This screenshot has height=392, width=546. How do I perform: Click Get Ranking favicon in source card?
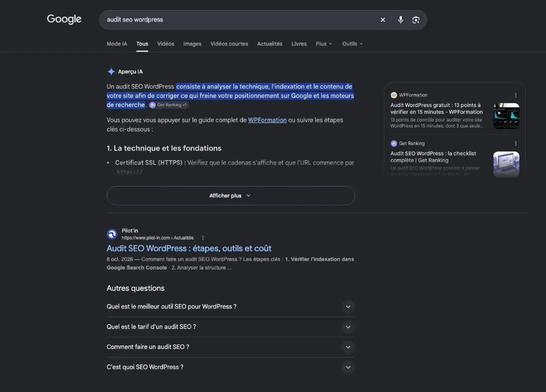click(394, 143)
